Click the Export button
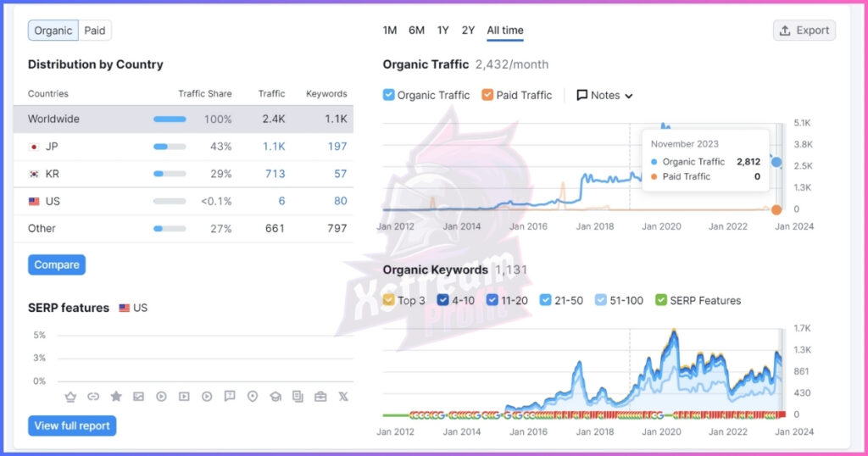Screen dimensions: 868x456 tap(804, 31)
